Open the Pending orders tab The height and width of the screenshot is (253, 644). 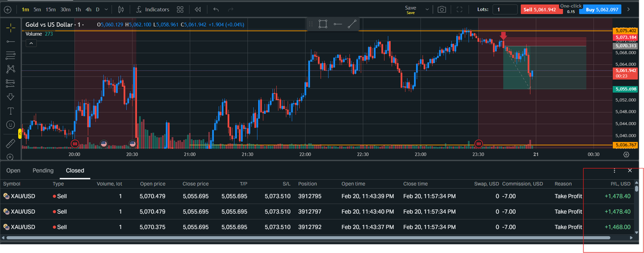[43, 170]
